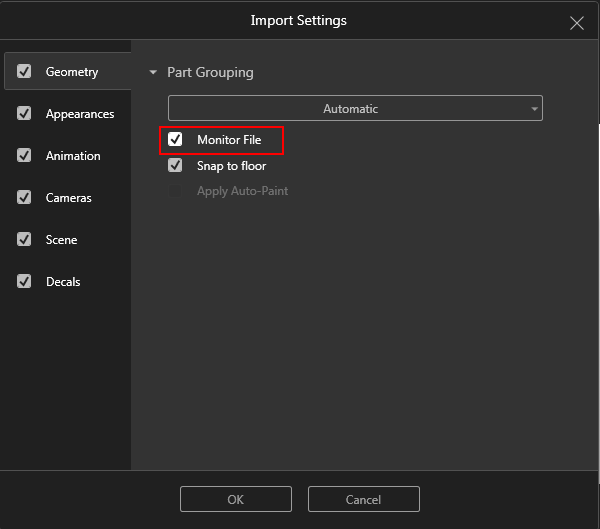The width and height of the screenshot is (600, 529).
Task: Click the Cancel button
Action: click(364, 499)
